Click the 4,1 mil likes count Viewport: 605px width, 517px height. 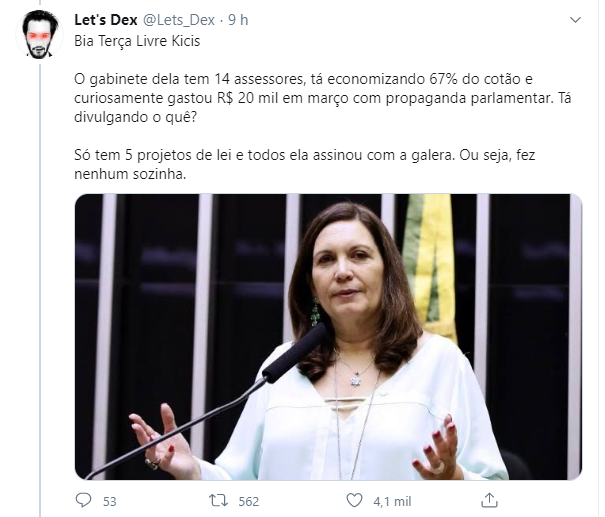point(392,501)
